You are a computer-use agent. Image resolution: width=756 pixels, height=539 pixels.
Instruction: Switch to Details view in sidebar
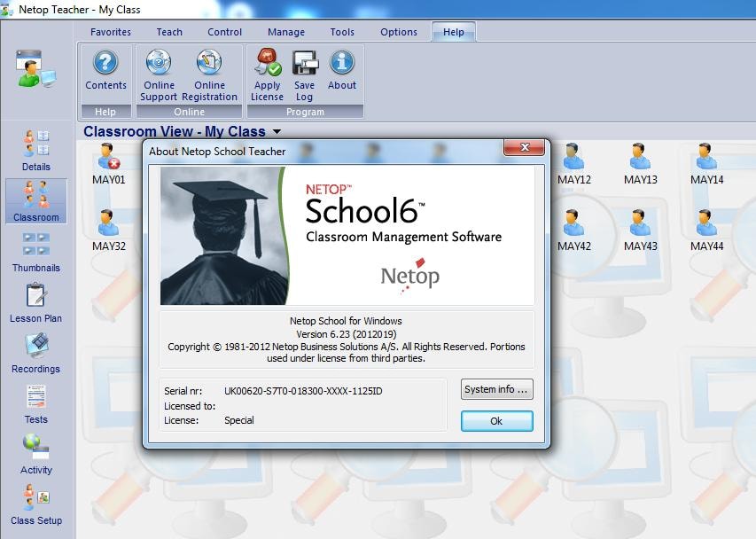tap(36, 151)
